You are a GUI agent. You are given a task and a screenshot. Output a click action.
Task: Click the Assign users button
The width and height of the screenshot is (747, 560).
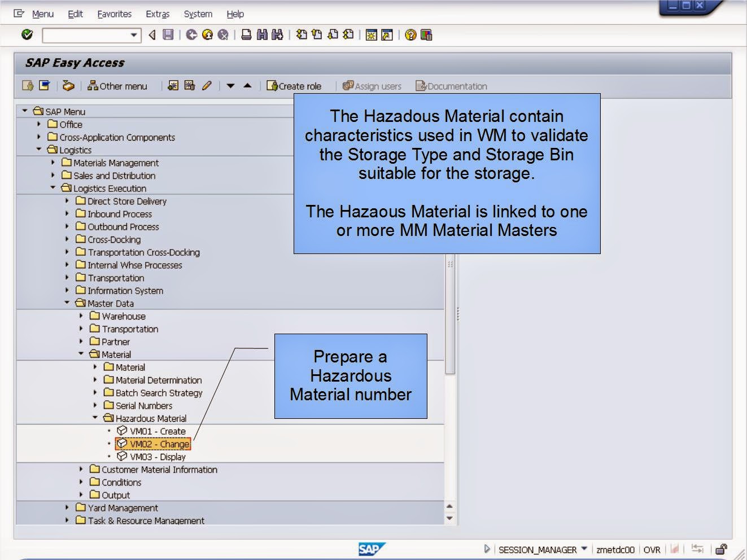[372, 86]
